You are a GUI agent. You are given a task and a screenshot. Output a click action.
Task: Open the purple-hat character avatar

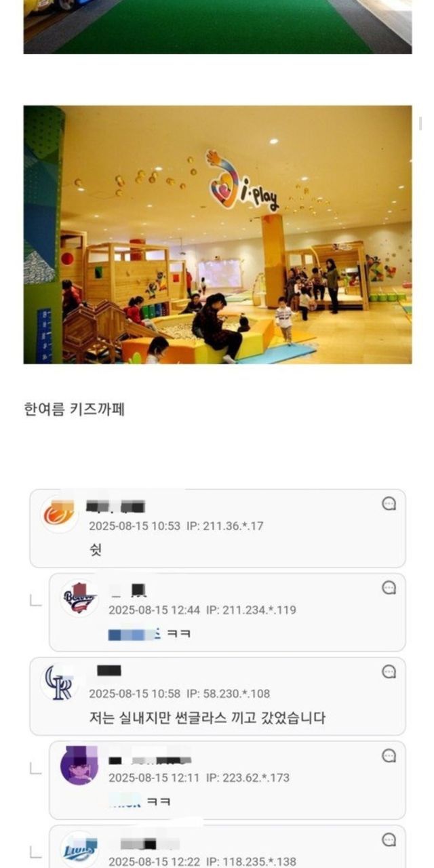pos(79,766)
